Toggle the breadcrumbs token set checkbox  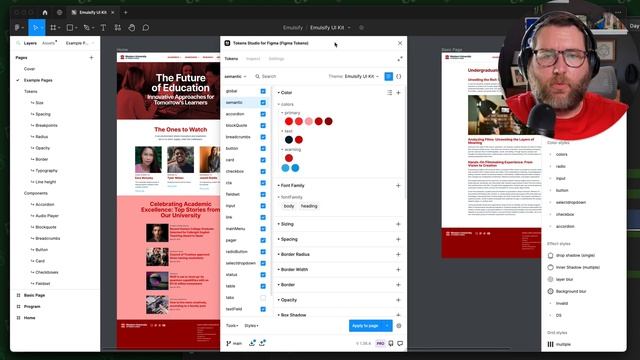(263, 137)
